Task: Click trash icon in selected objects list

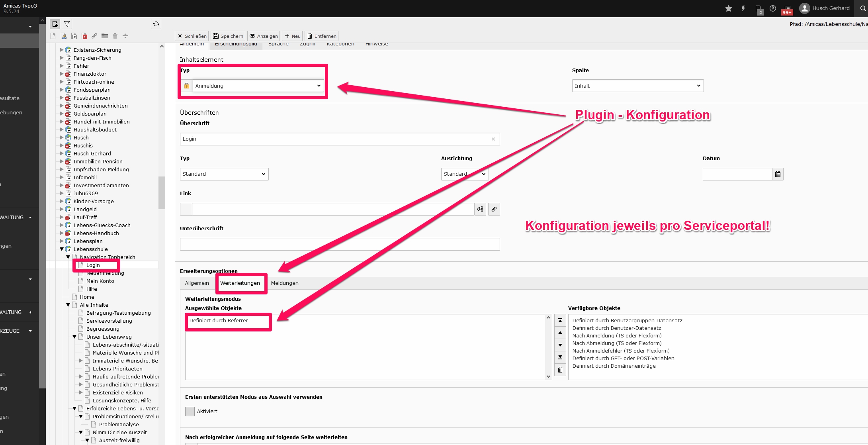Action: tap(560, 370)
